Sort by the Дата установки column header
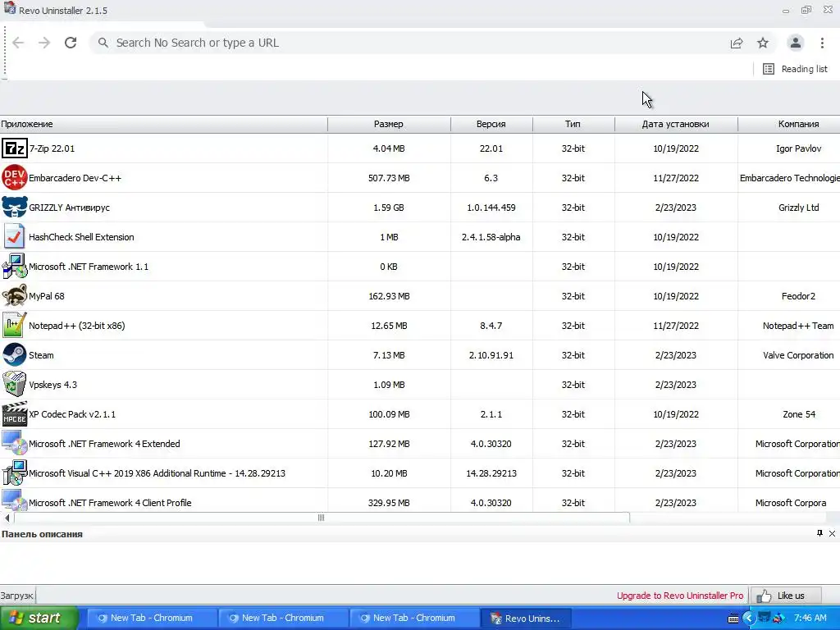The width and height of the screenshot is (840, 630). pyautogui.click(x=676, y=124)
